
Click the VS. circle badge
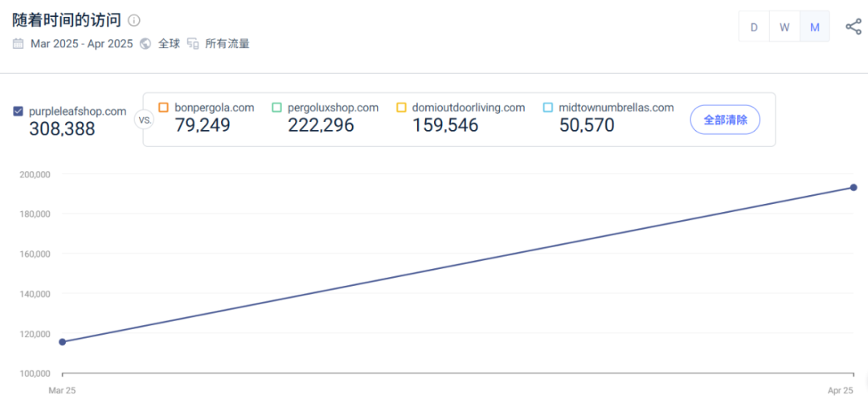tap(145, 120)
